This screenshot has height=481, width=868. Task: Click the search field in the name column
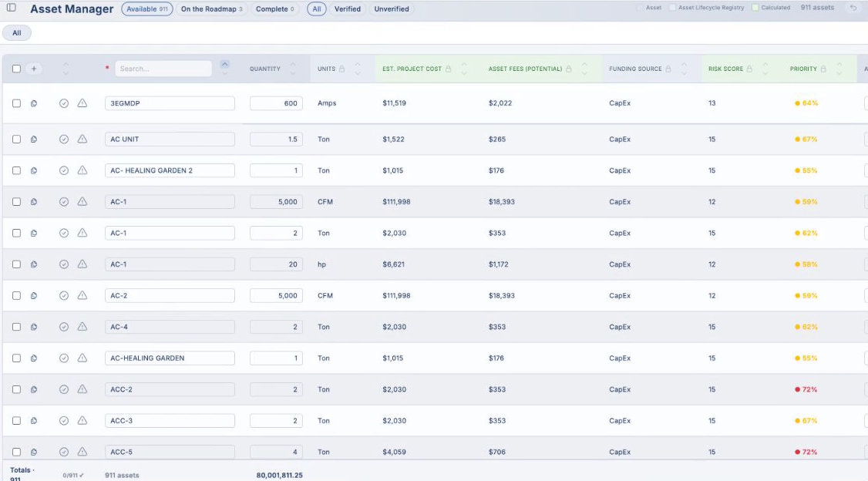[x=163, y=69]
